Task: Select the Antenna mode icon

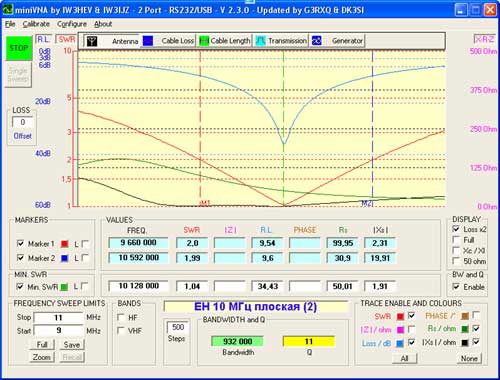Action: click(x=92, y=41)
